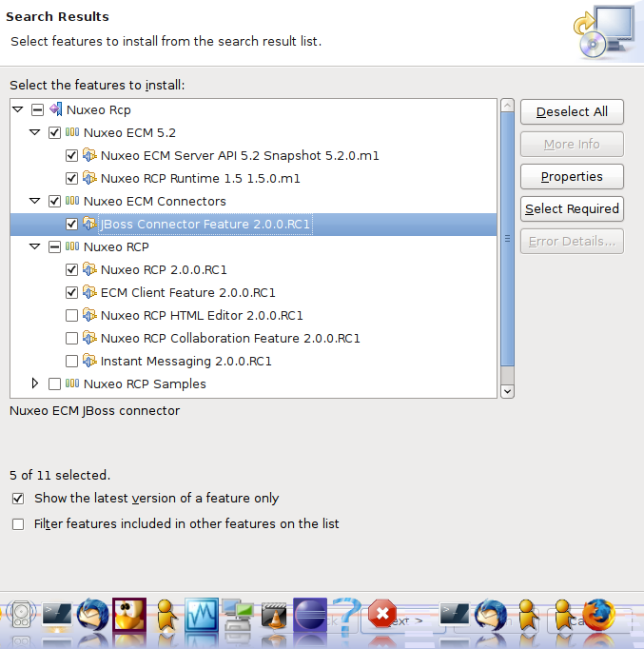This screenshot has height=649, width=644.
Task: Enable Filter features included in other features
Action: [x=18, y=524]
